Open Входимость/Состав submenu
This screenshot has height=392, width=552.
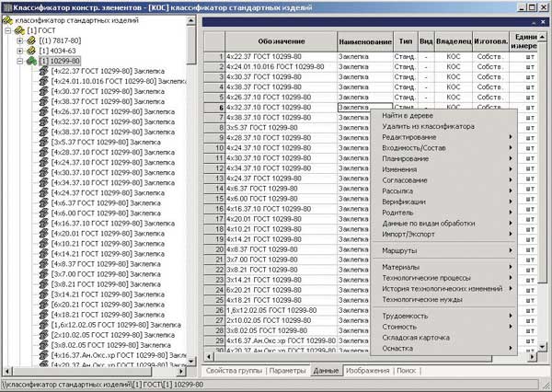click(x=444, y=148)
